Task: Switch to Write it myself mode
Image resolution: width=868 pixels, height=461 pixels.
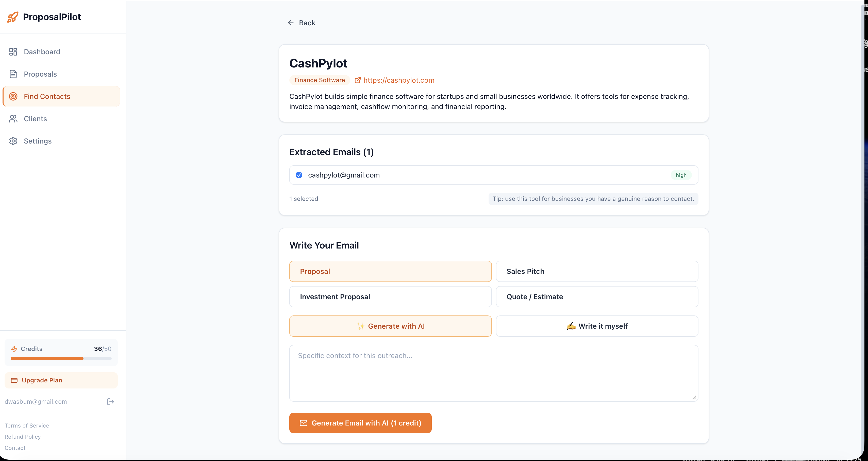Action: click(x=597, y=326)
